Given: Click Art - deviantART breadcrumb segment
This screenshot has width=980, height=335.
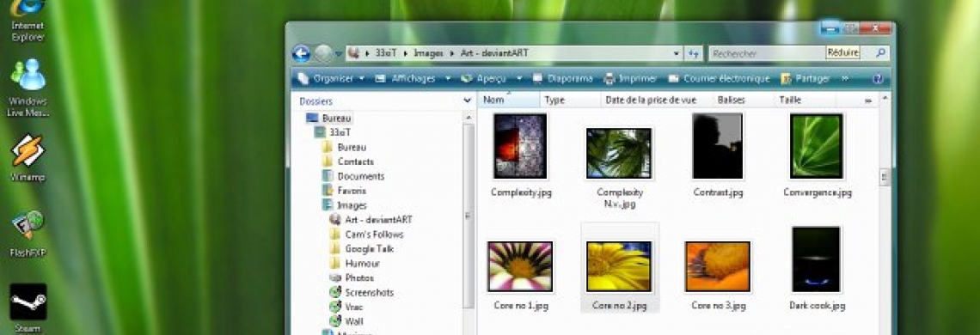Looking at the screenshot, I should (494, 54).
